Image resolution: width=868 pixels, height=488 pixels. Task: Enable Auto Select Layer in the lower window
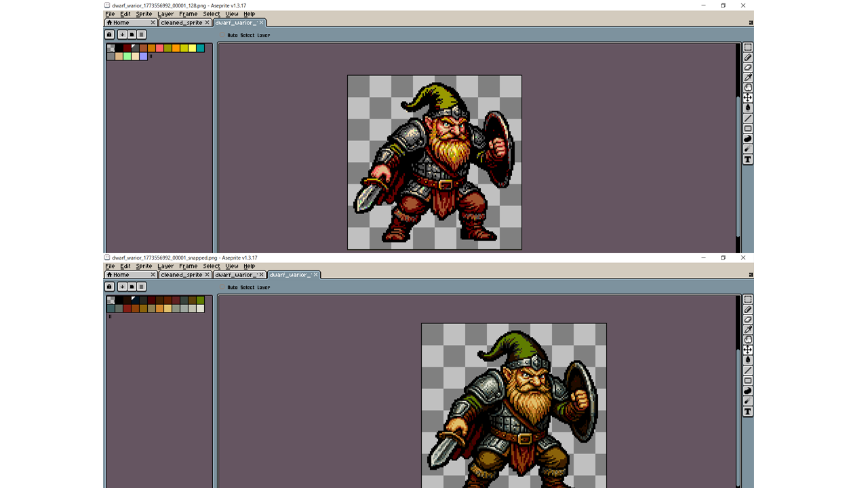point(222,287)
